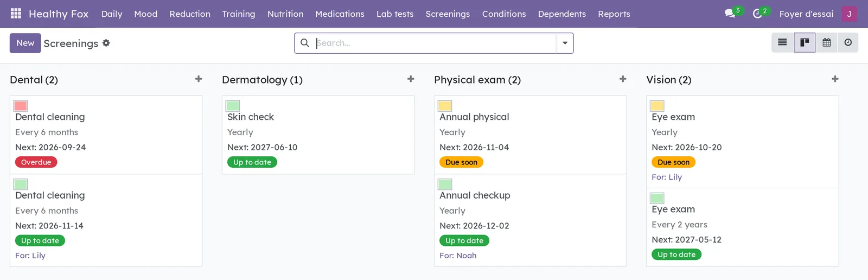Click 'Next: 2027-06-10' date text
This screenshot has width=868, height=280.
click(x=262, y=147)
